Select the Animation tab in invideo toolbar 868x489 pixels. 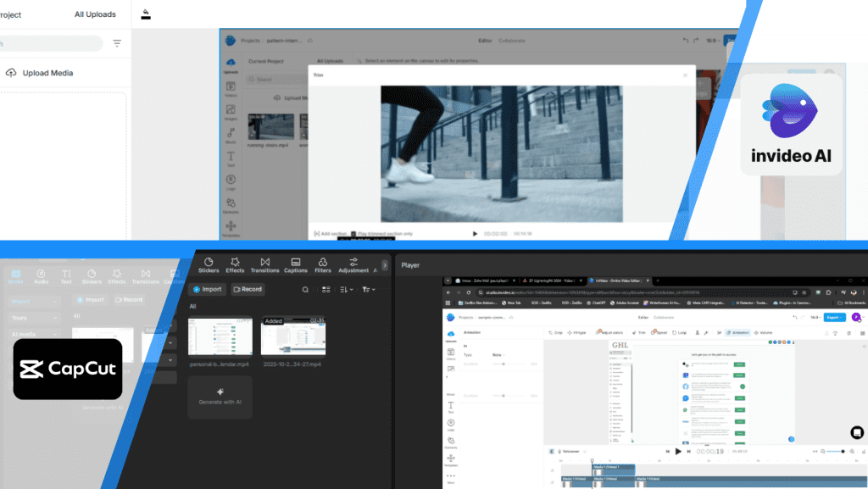pos(737,332)
